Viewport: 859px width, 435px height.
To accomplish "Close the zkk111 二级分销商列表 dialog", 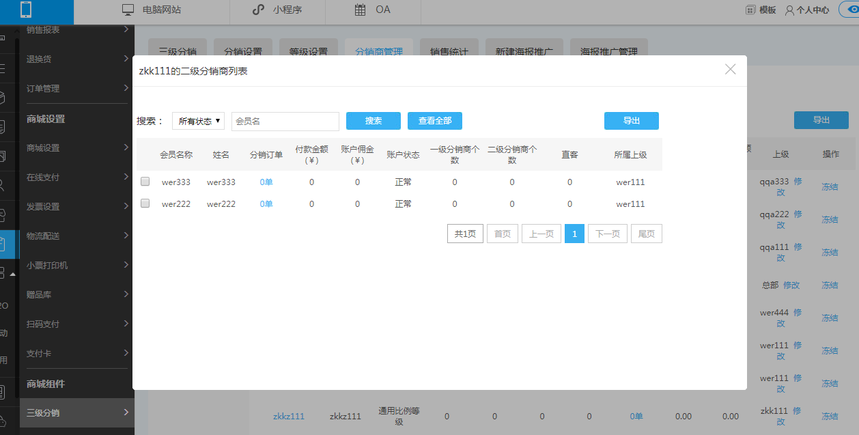I will click(x=730, y=69).
